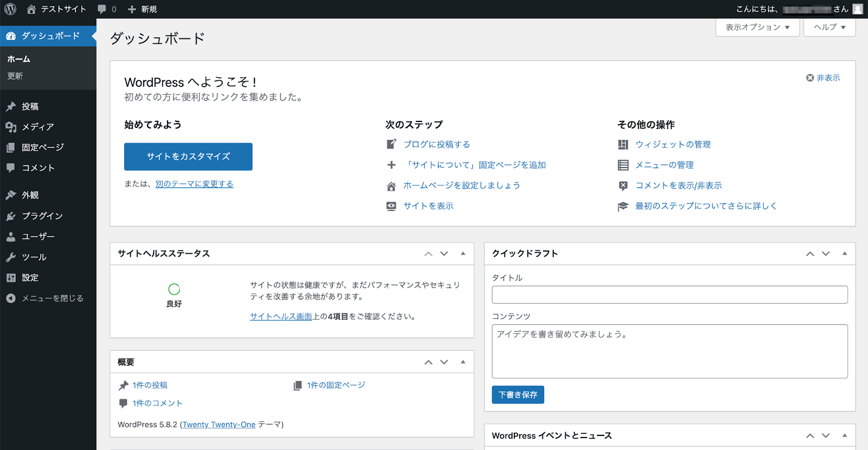Click the コメント bubble icon in sidebar
Image resolution: width=868 pixels, height=450 pixels.
tap(11, 168)
